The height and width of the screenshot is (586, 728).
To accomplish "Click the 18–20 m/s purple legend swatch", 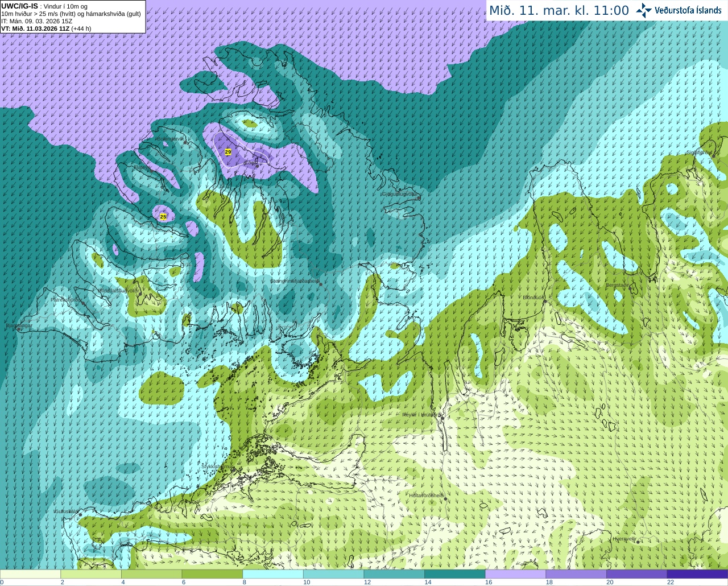I will (x=576, y=574).
